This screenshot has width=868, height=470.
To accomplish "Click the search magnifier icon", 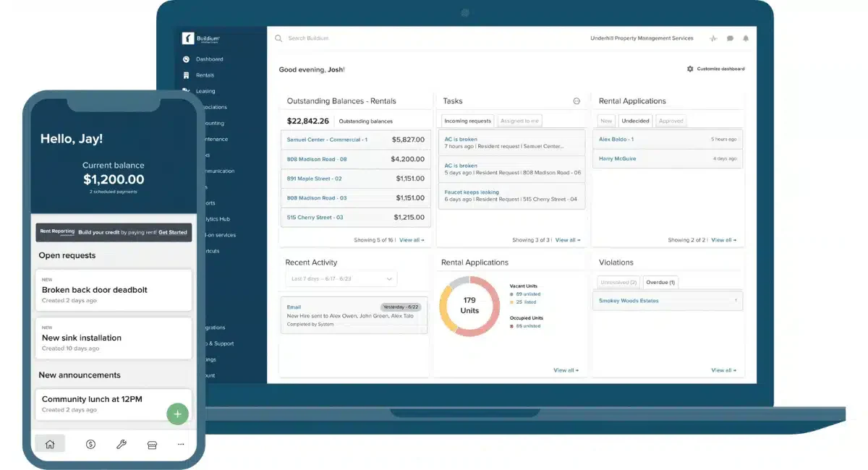I will tap(278, 38).
